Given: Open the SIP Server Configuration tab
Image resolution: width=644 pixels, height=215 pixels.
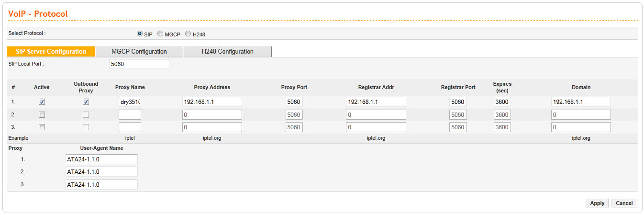Looking at the screenshot, I should tap(51, 52).
